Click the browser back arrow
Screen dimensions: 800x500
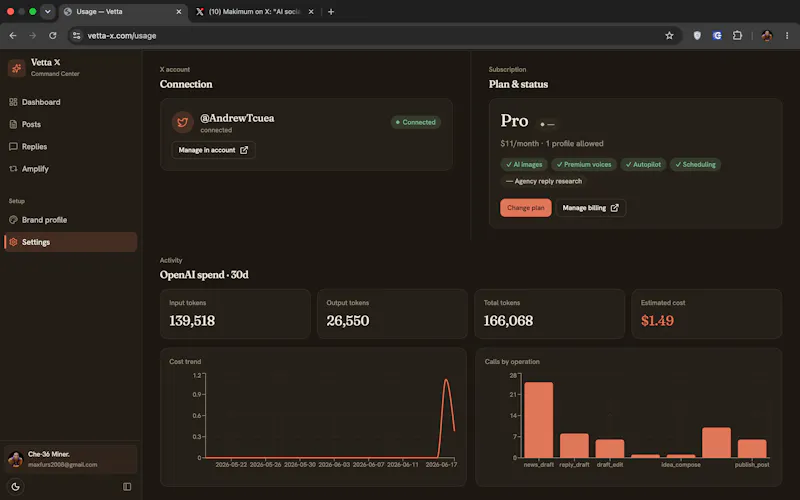(x=13, y=36)
